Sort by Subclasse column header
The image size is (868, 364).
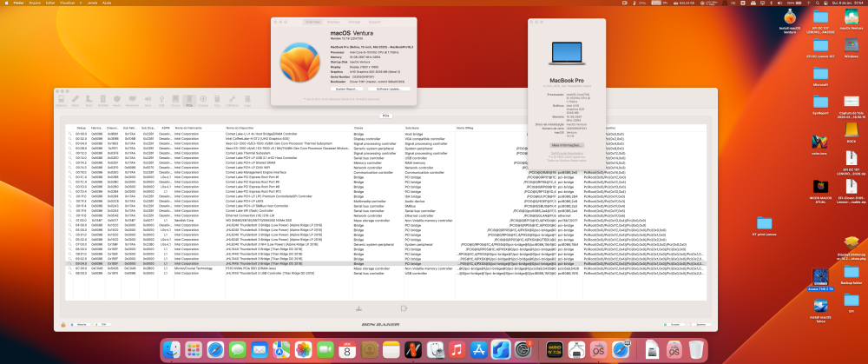(x=429, y=128)
